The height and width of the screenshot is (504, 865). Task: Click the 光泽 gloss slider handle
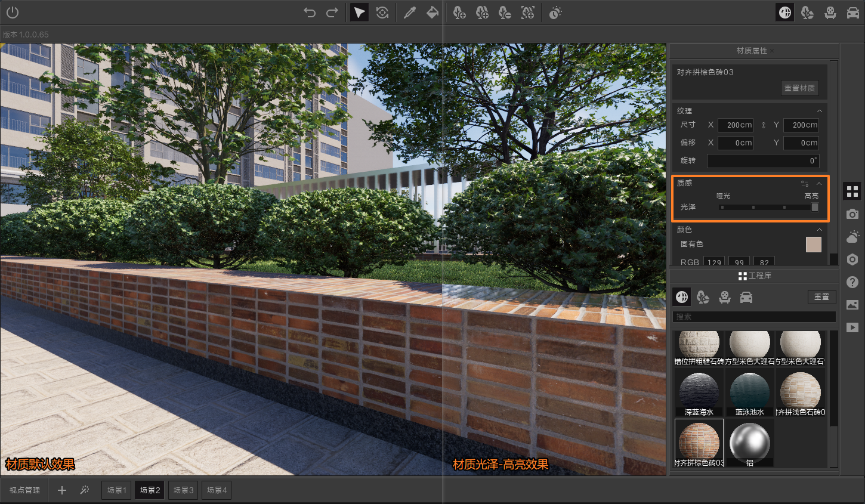coord(815,207)
